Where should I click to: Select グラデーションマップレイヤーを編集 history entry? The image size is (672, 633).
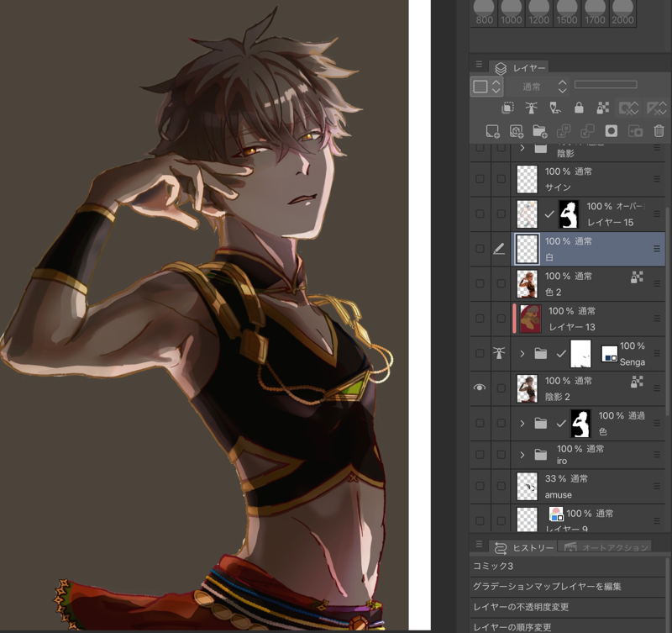[568, 587]
